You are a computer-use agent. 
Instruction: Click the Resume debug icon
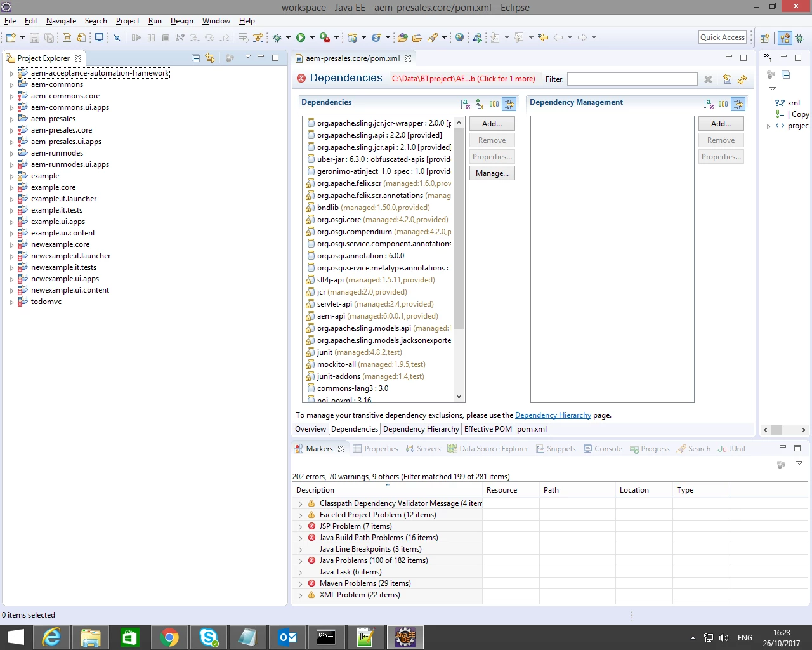[136, 37]
